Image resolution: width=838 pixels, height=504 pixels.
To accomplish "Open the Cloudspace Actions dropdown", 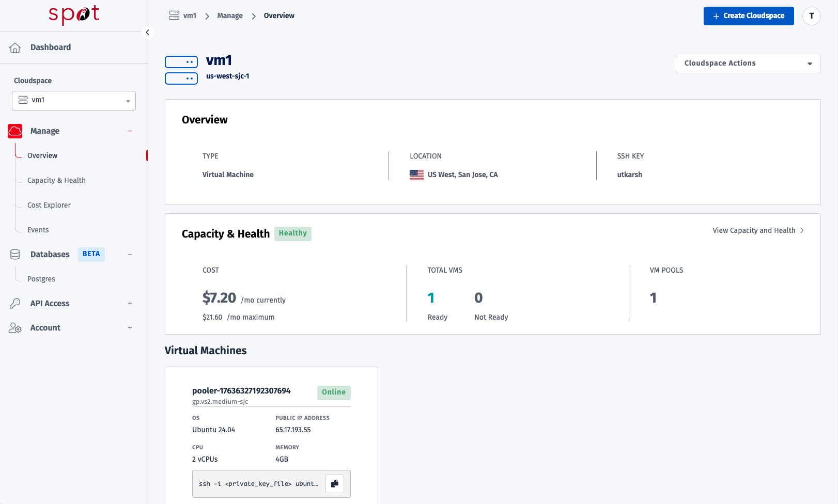I will point(748,64).
